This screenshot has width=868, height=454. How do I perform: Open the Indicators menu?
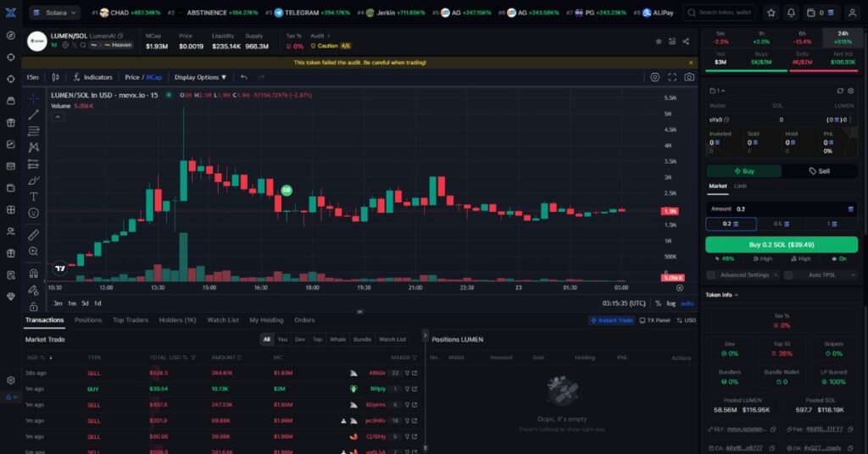coord(92,77)
